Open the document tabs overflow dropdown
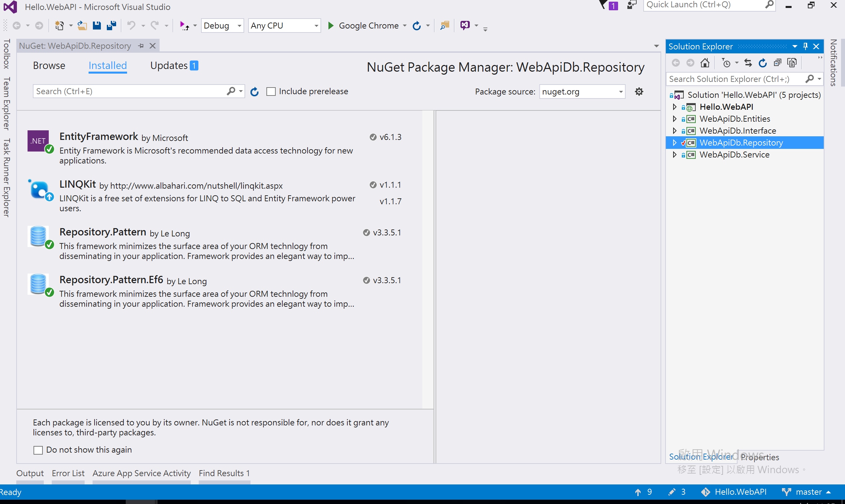The image size is (845, 504). (x=657, y=46)
